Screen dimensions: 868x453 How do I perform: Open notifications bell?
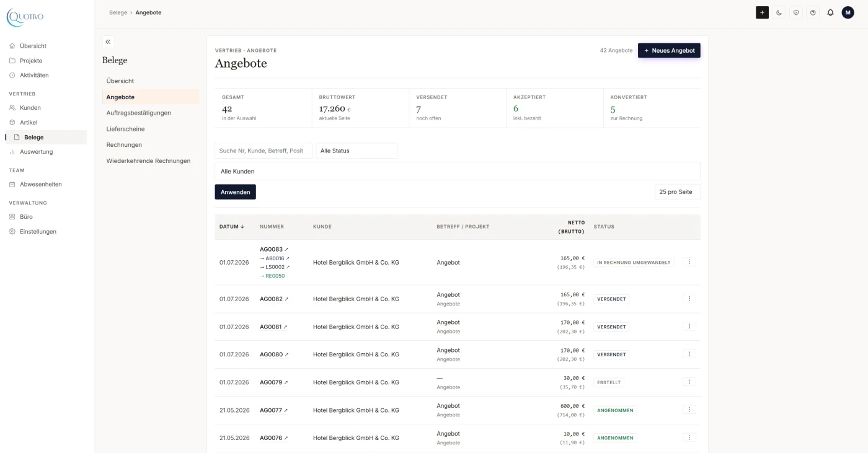click(830, 12)
